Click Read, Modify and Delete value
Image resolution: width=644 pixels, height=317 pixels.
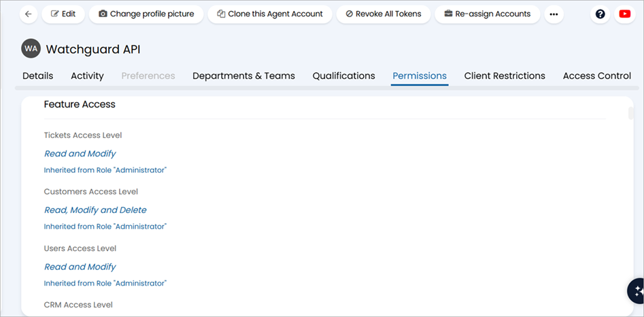pos(95,210)
